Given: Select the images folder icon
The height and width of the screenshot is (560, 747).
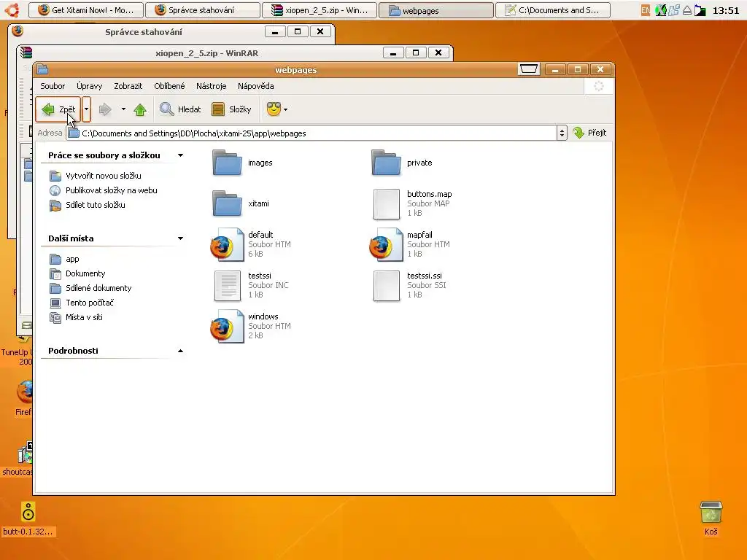Looking at the screenshot, I should tap(228, 163).
